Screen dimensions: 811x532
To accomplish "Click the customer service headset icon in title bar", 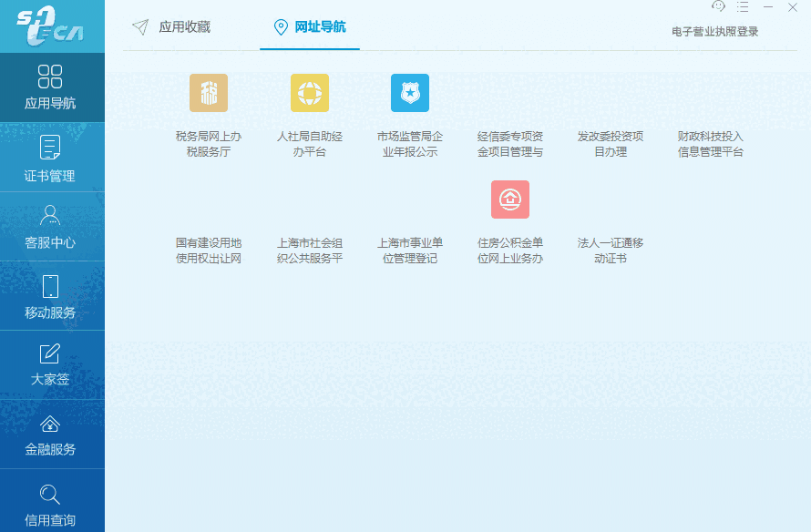I will point(718,7).
